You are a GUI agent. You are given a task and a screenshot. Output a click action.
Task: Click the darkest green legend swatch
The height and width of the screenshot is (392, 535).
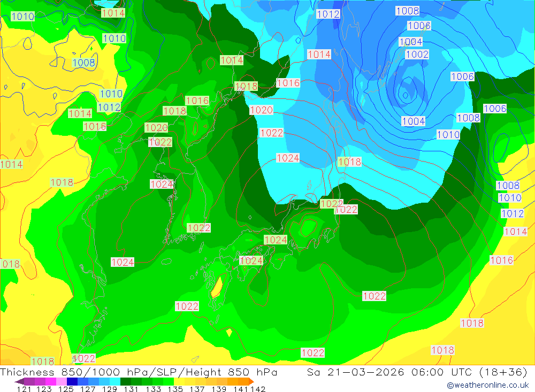pos(126,381)
